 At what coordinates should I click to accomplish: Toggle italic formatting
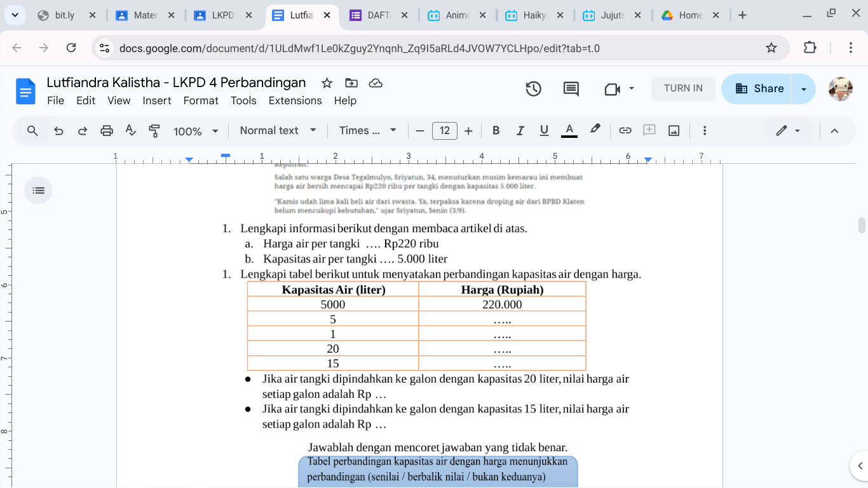point(520,131)
